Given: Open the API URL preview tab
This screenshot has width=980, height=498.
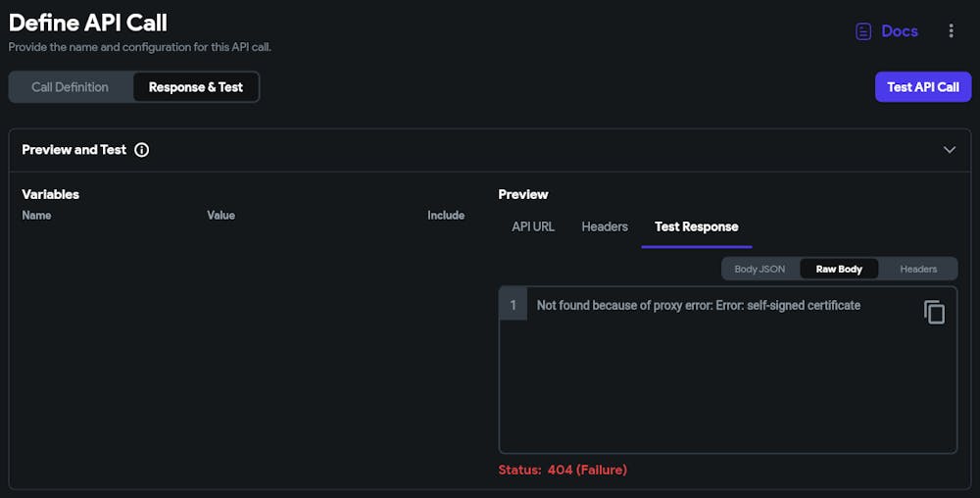Looking at the screenshot, I should tap(533, 226).
